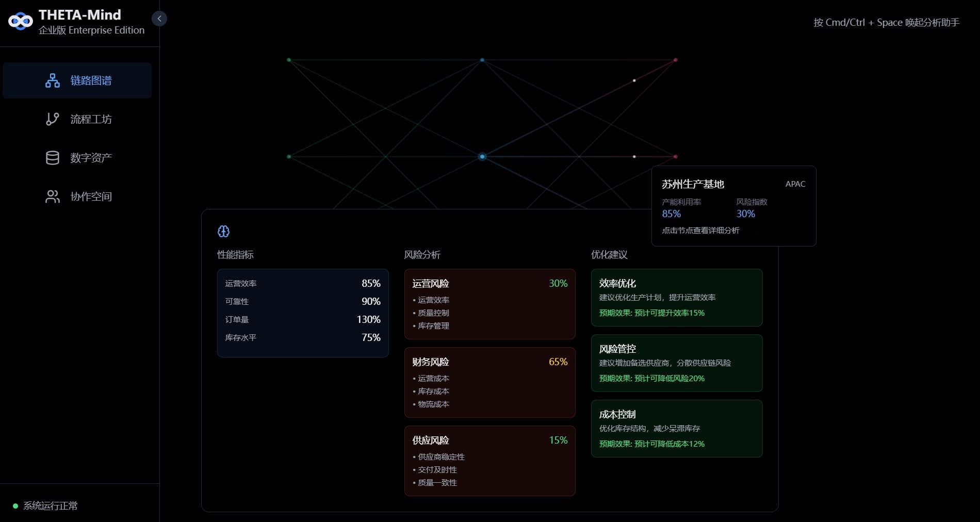980x522 pixels.
Task: Switch to the 流程工坊 section
Action: pyautogui.click(x=91, y=119)
